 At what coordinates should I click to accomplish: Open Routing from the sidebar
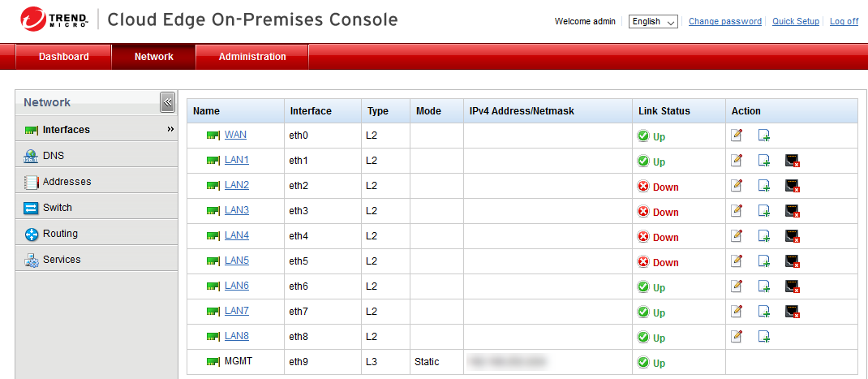[60, 234]
